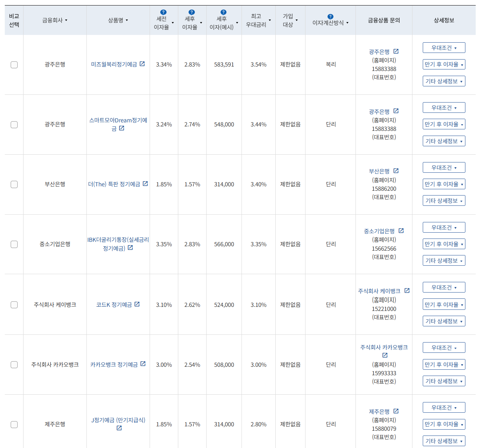Visit 부산은행 homepage link

click(379, 171)
